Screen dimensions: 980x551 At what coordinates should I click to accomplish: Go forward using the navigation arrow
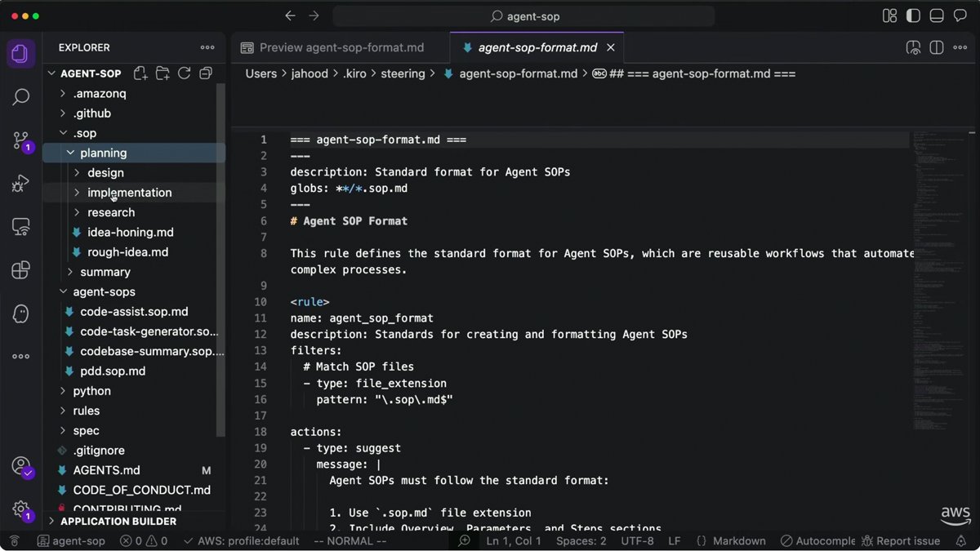(x=314, y=16)
